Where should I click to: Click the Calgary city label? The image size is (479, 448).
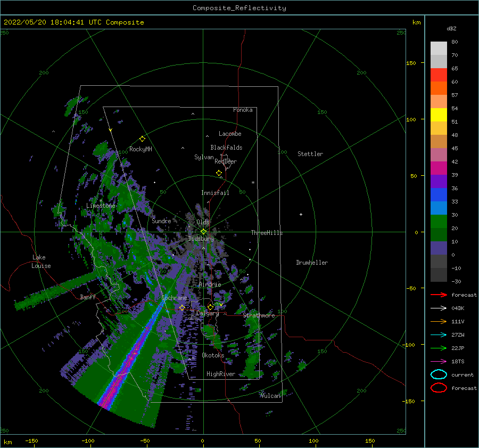point(208,313)
